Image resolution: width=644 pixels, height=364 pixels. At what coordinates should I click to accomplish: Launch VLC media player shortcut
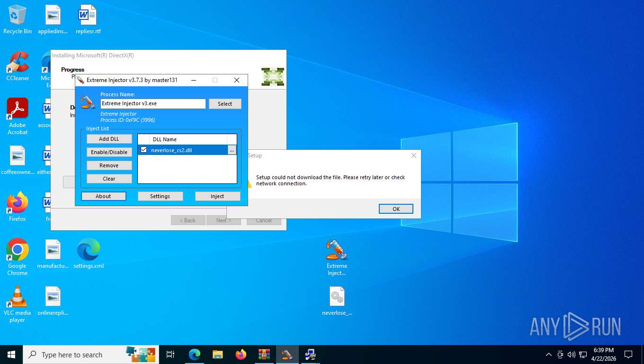pos(18,304)
